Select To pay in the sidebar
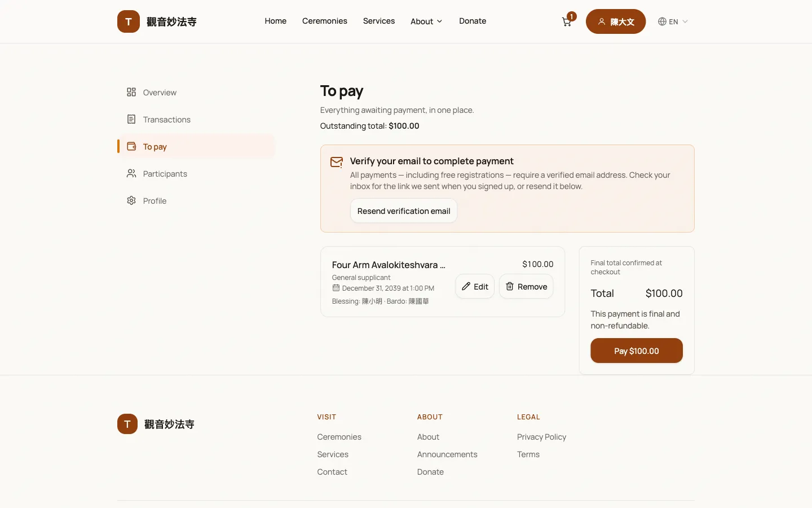The image size is (812, 508). tap(196, 146)
